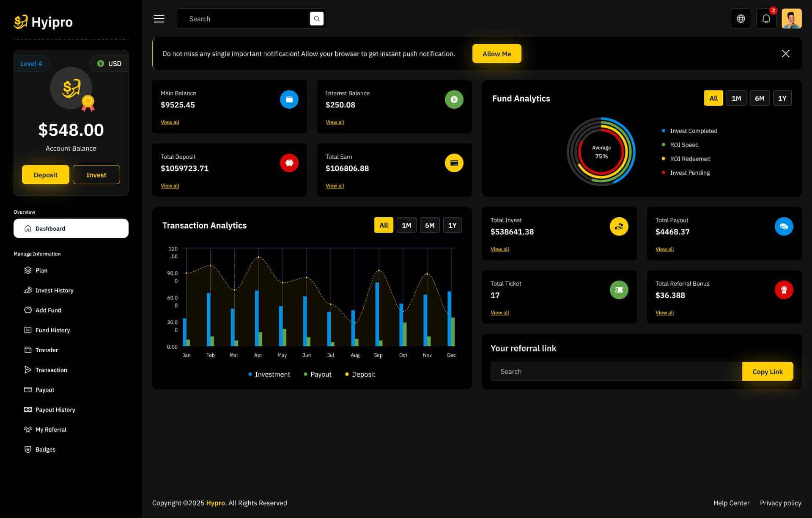Click the Allow Me button
Image resolution: width=812 pixels, height=518 pixels.
(497, 54)
